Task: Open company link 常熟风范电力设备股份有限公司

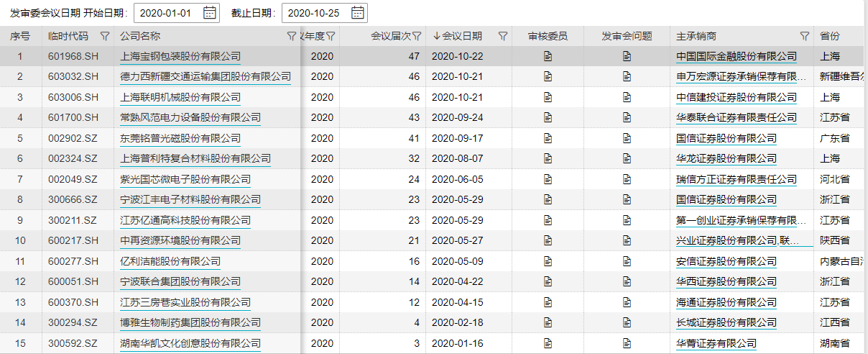Action: pyautogui.click(x=190, y=117)
